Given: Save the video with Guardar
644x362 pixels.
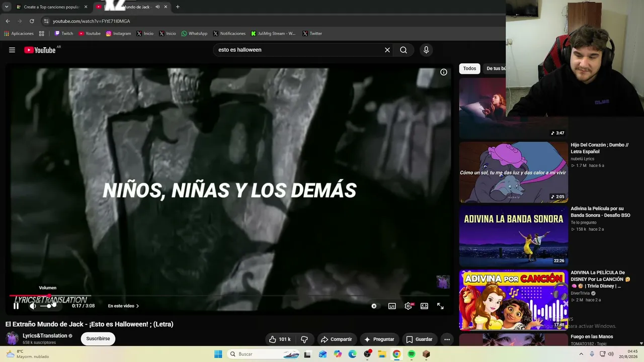Looking at the screenshot, I should (419, 339).
